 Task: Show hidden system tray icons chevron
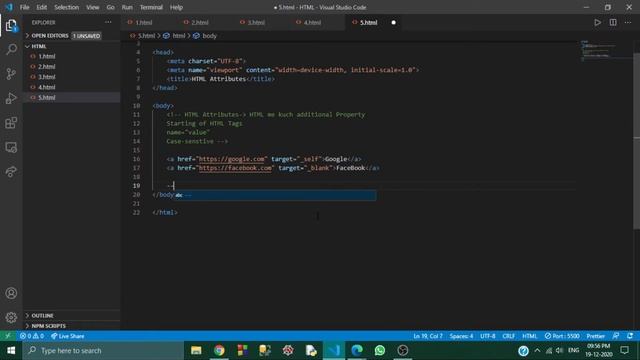tap(537, 351)
